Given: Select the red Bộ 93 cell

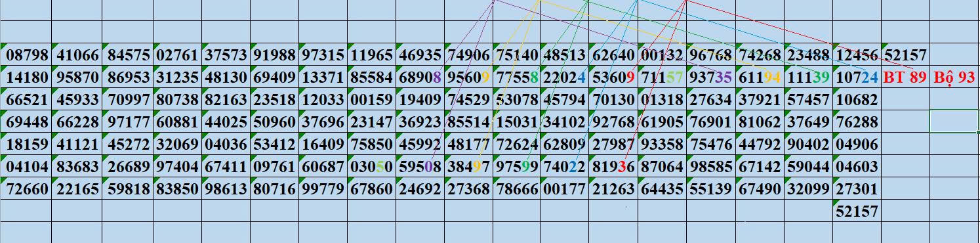Looking at the screenshot, I should click(954, 77).
